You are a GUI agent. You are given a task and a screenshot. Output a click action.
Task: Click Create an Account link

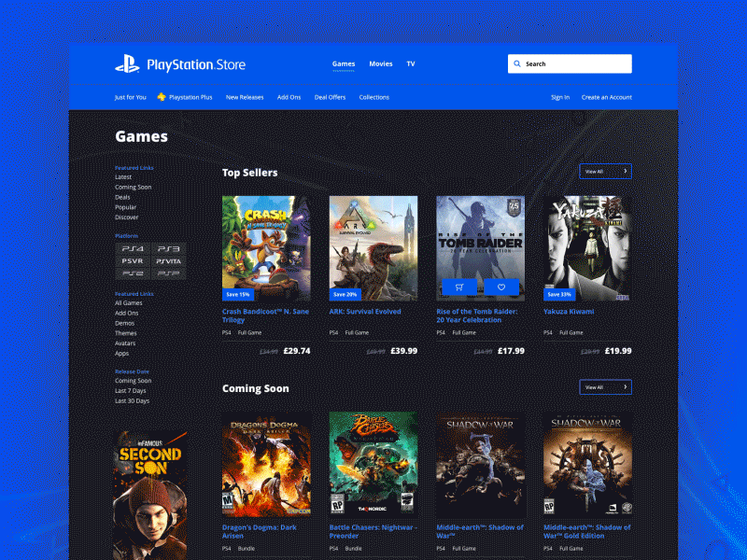point(606,97)
